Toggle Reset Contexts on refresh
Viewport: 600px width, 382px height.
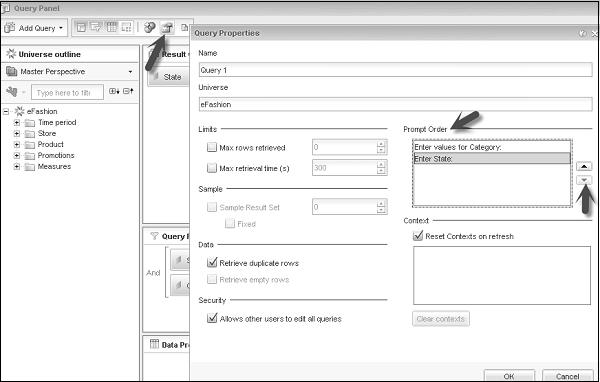[418, 236]
